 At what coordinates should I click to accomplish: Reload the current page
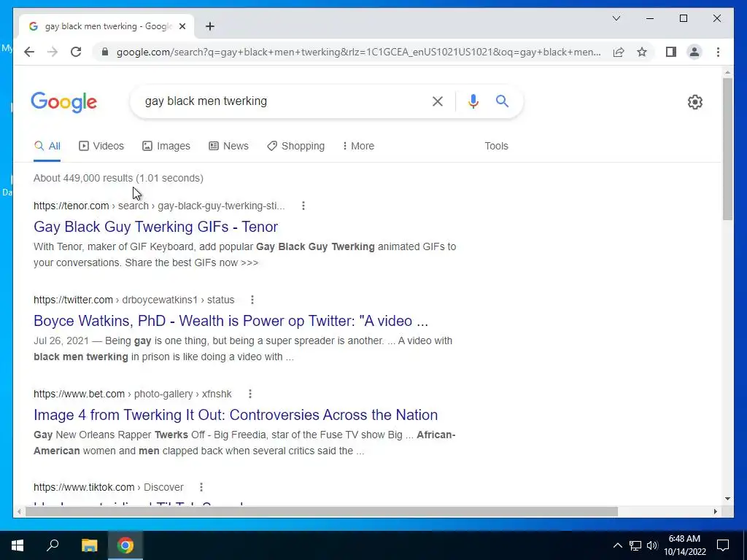click(x=76, y=52)
